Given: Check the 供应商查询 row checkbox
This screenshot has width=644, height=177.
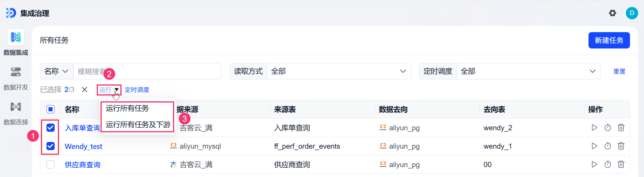Looking at the screenshot, I should coord(51,164).
